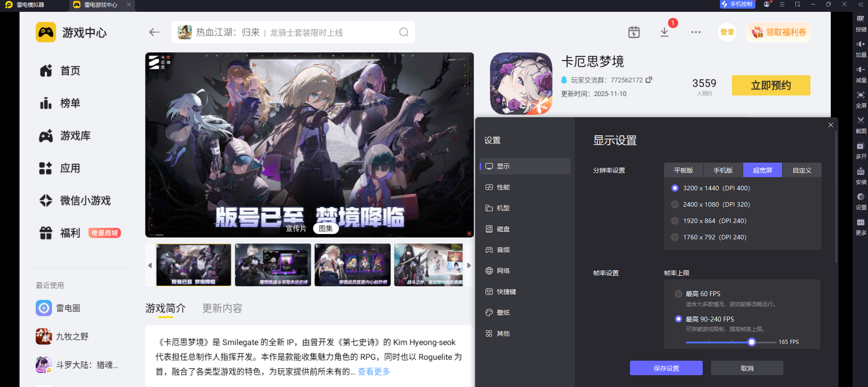Launch 斗罗大陆：猎魂 from recently used
Image resolution: width=868 pixels, height=387 pixels.
click(77, 365)
